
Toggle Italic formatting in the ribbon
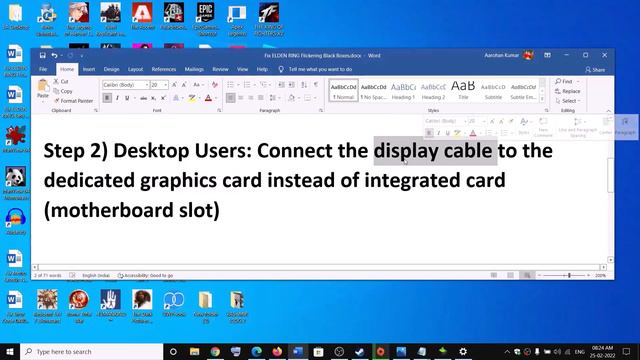click(x=117, y=98)
